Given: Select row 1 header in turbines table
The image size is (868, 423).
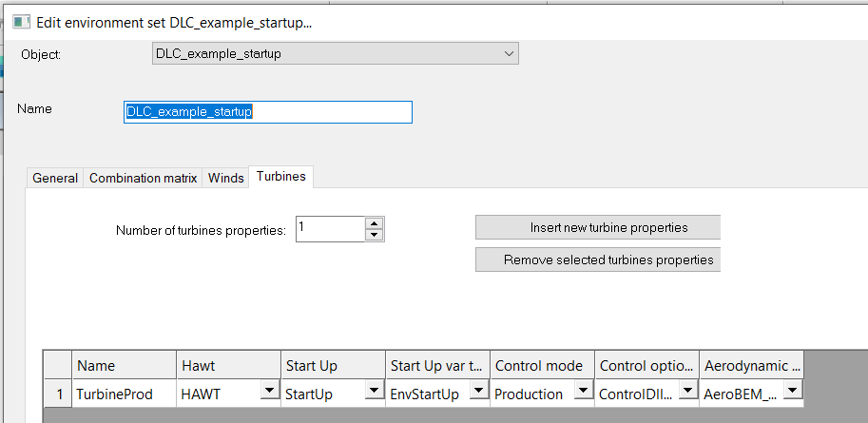Looking at the screenshot, I should [x=58, y=394].
